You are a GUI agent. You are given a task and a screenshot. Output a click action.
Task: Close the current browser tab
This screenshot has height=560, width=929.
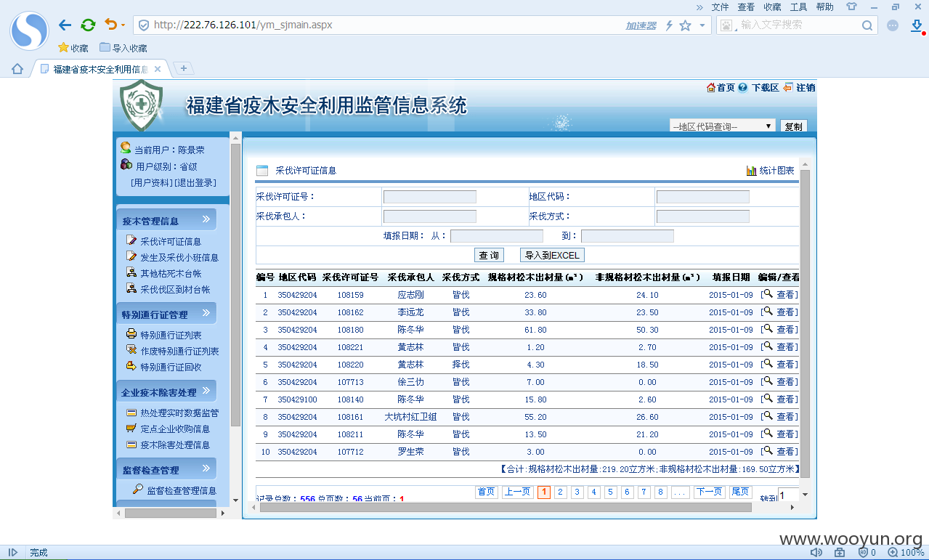158,69
